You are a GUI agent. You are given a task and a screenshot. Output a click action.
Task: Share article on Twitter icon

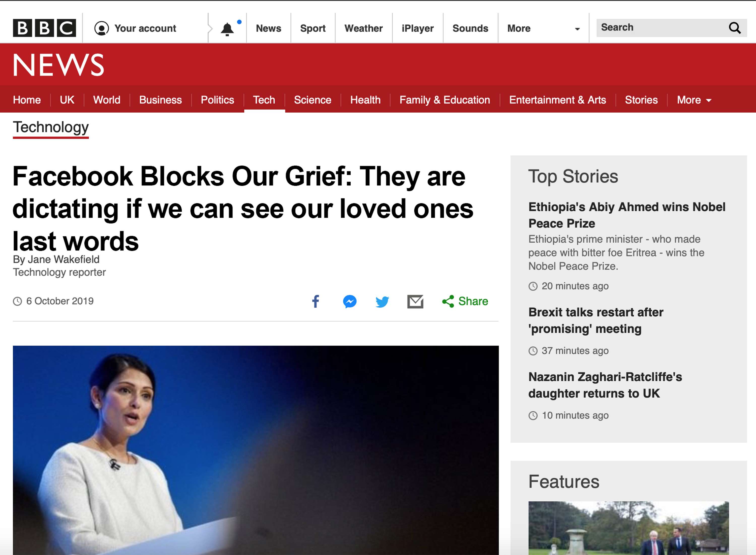(x=382, y=302)
